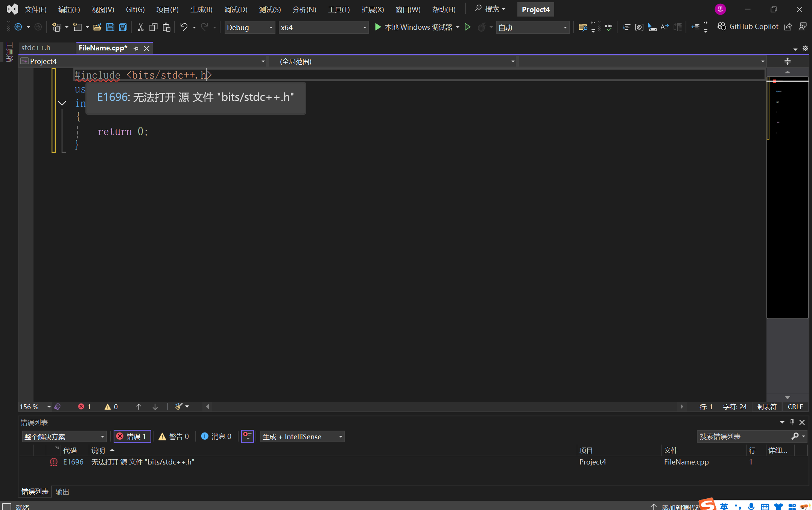The height and width of the screenshot is (510, 812).
Task: Toggle the Warnings 0 filter button
Action: pos(174,436)
